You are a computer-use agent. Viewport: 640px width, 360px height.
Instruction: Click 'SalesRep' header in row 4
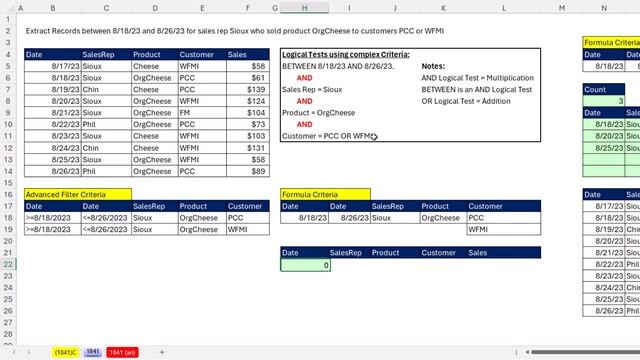[106, 54]
